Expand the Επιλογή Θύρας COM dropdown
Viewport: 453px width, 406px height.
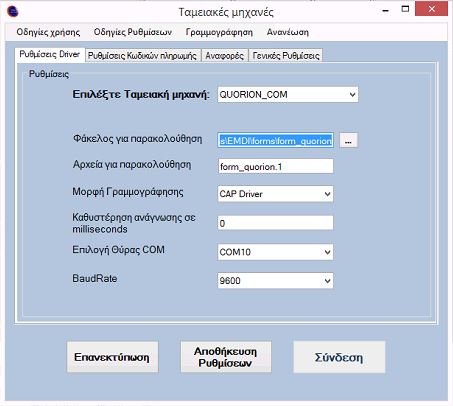275,252
